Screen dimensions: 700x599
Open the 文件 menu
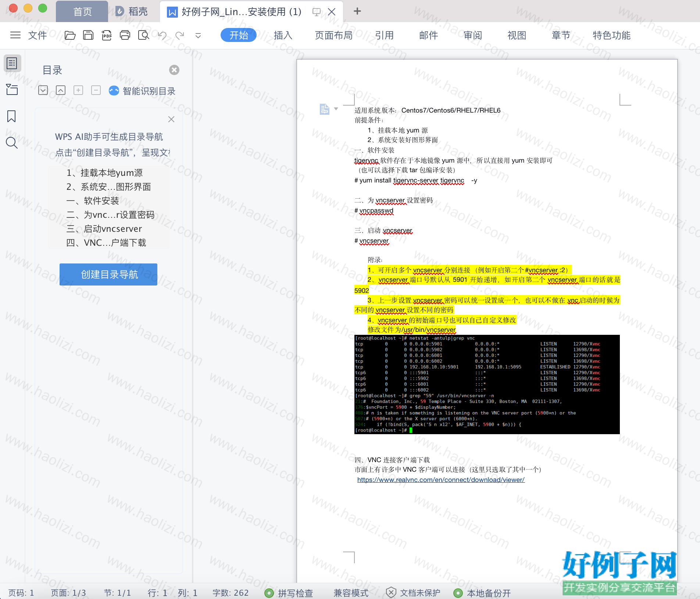[37, 35]
